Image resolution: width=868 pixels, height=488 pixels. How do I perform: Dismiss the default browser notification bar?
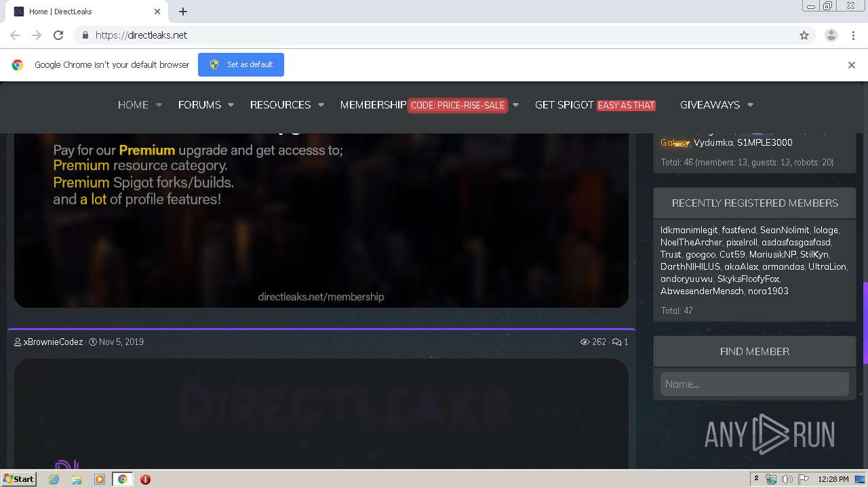851,65
